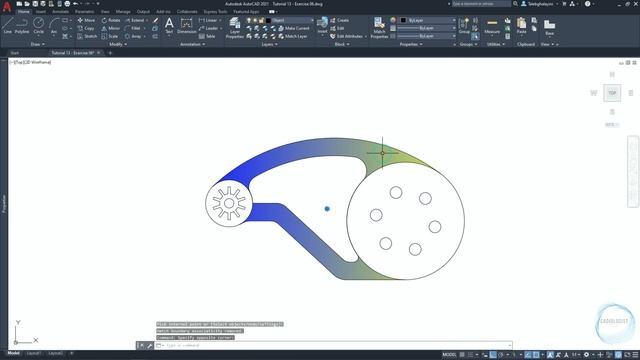
Task: Select the Line drawing tool
Action: tap(7, 25)
